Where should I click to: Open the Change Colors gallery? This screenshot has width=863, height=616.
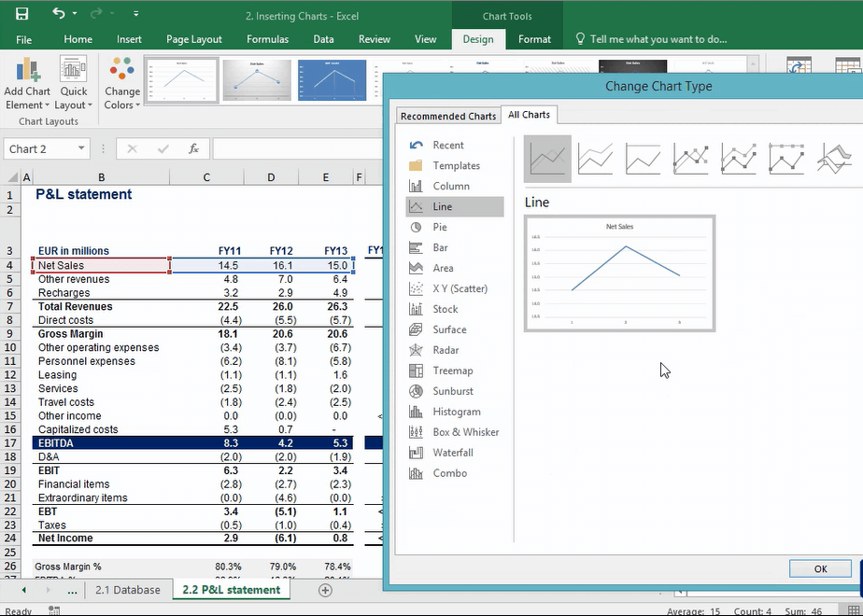coord(121,86)
